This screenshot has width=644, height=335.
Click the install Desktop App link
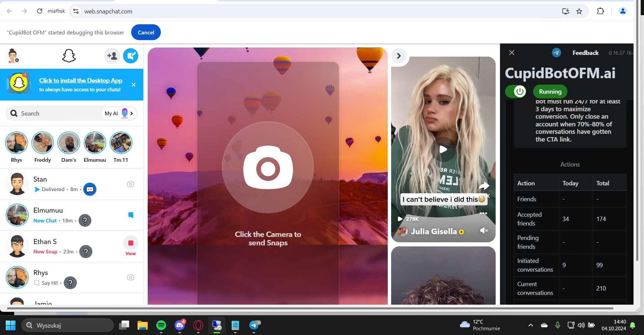point(81,81)
